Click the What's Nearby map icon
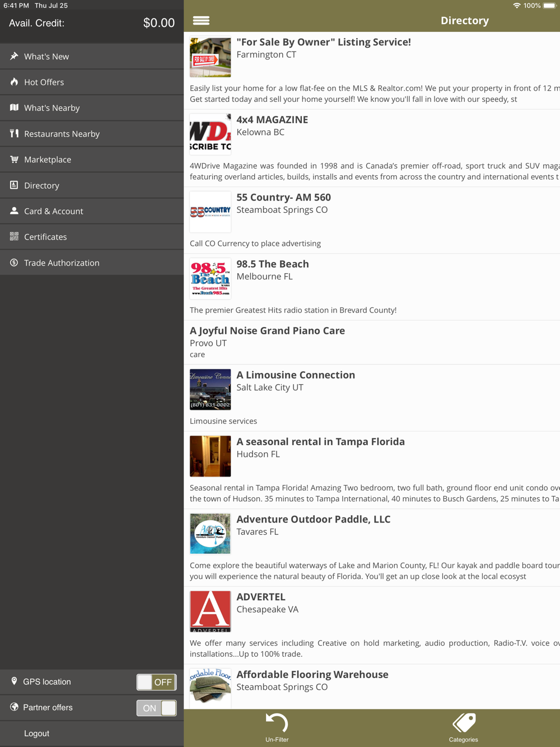560x747 pixels. 14,108
